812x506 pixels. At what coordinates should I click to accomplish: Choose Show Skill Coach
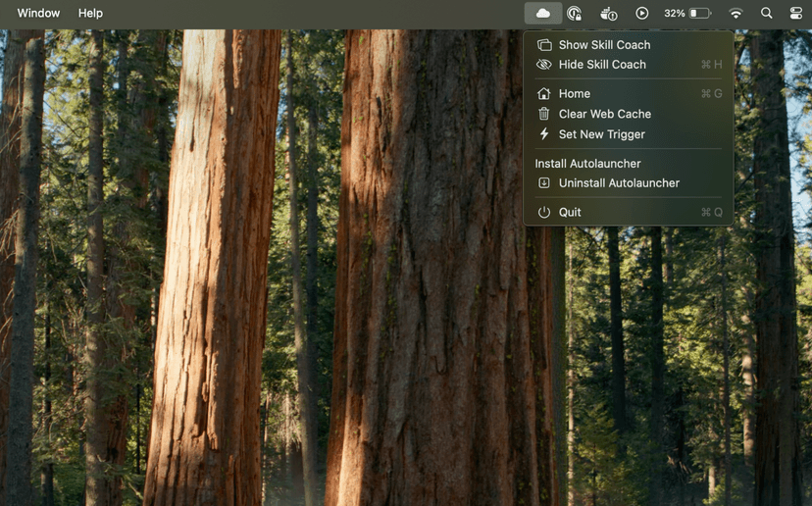coord(629,45)
